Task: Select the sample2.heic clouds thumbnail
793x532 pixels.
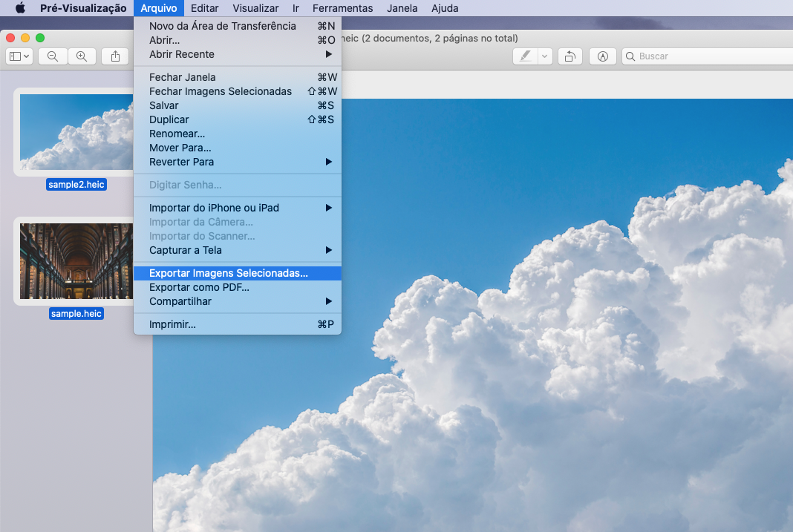Action: coord(76,132)
